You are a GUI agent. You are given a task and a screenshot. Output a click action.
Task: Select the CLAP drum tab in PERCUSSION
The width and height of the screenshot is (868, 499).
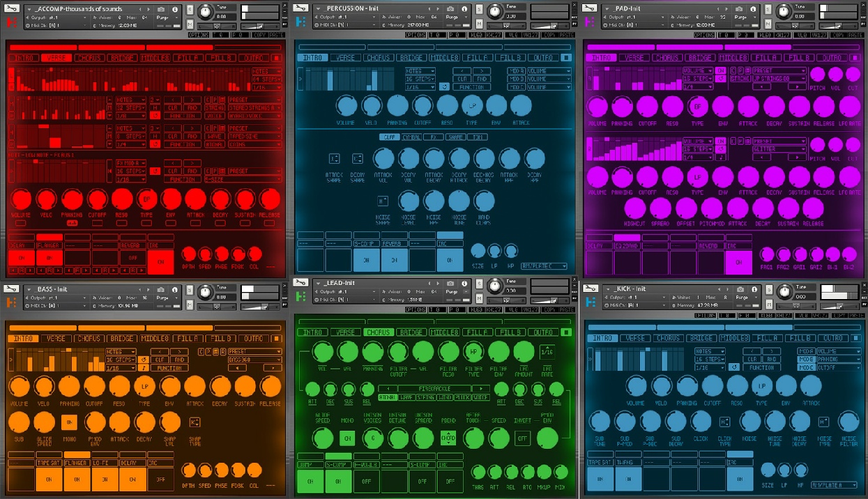pos(390,137)
